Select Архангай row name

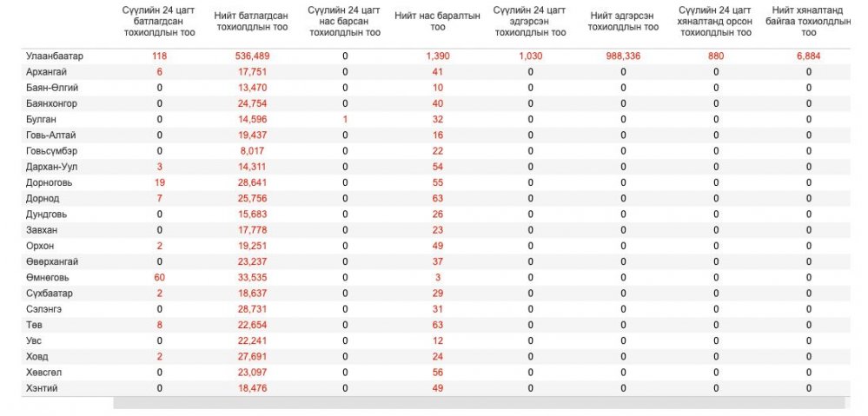click(47, 72)
